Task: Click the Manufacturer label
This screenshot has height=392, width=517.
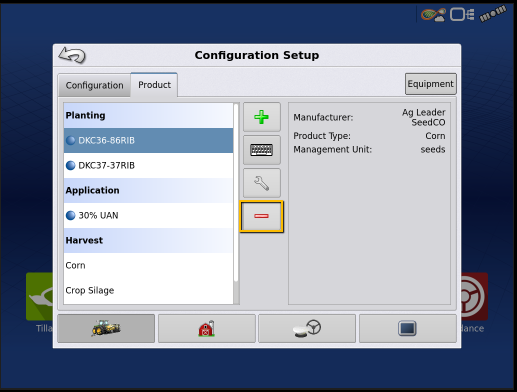Action: pyautogui.click(x=323, y=117)
